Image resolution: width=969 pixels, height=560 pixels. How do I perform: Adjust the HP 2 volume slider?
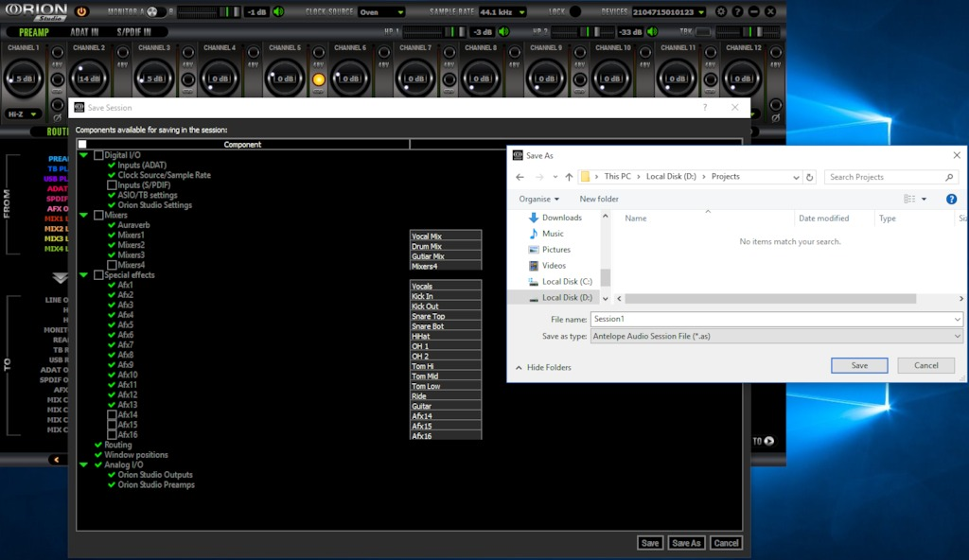pos(583,31)
